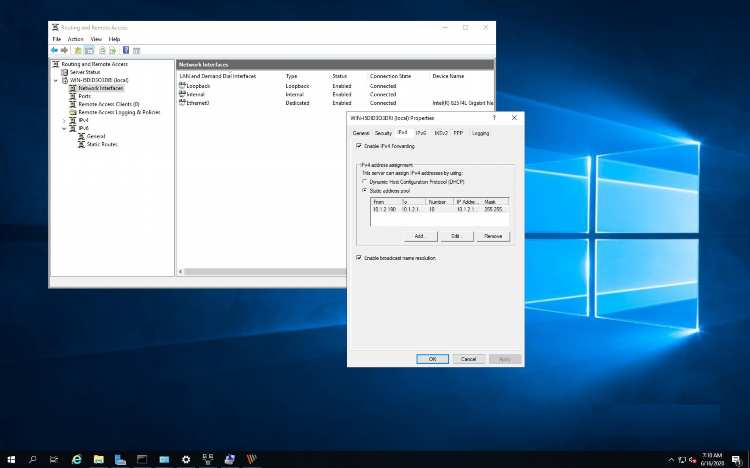Switch to the IPv6 tab in Properties
The image size is (750, 468).
click(x=421, y=133)
